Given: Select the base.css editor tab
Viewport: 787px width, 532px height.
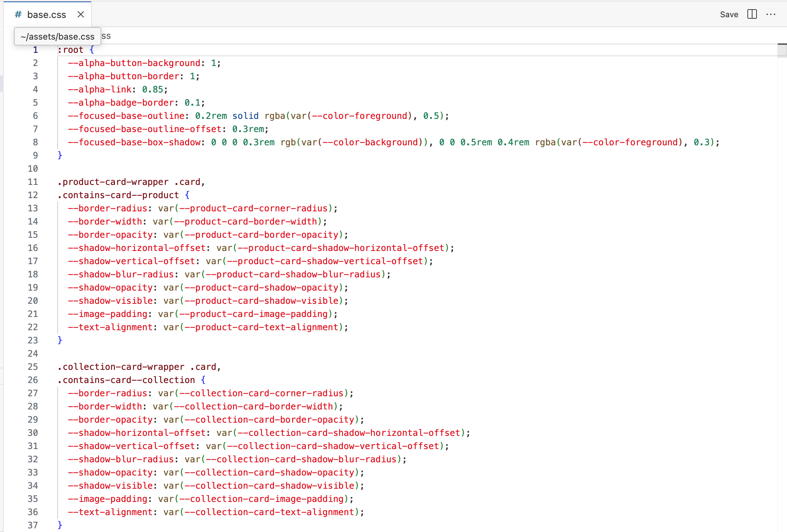Looking at the screenshot, I should click(x=47, y=15).
